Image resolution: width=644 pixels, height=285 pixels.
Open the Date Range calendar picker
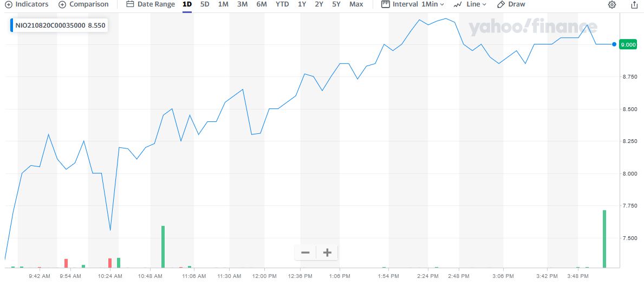(x=151, y=4)
